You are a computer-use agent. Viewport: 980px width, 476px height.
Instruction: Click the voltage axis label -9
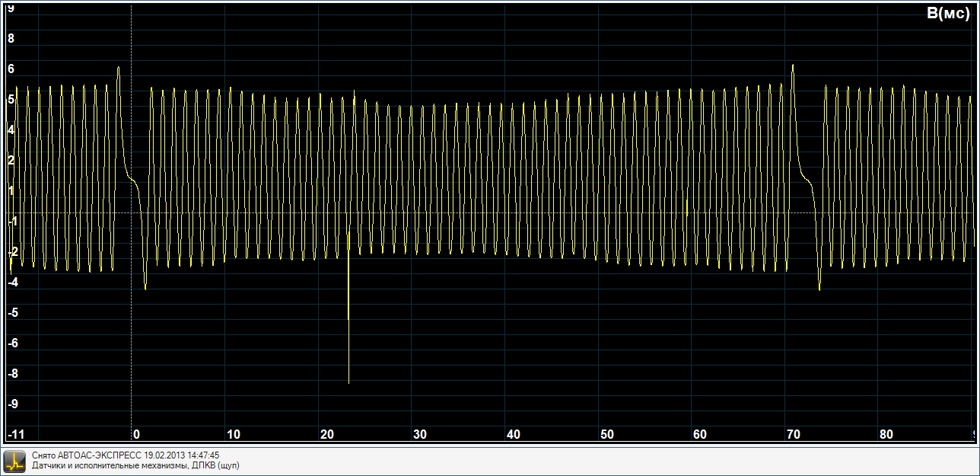coord(12,404)
